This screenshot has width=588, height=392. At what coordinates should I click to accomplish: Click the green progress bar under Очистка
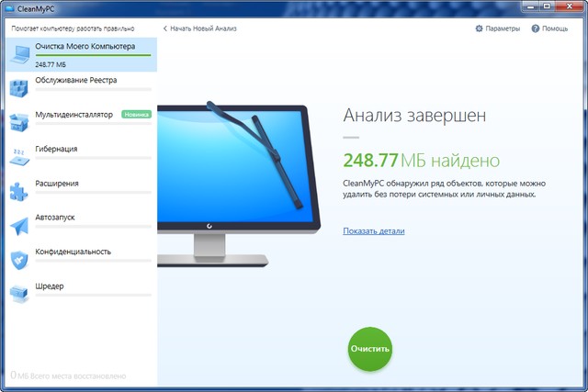pyautogui.click(x=93, y=55)
